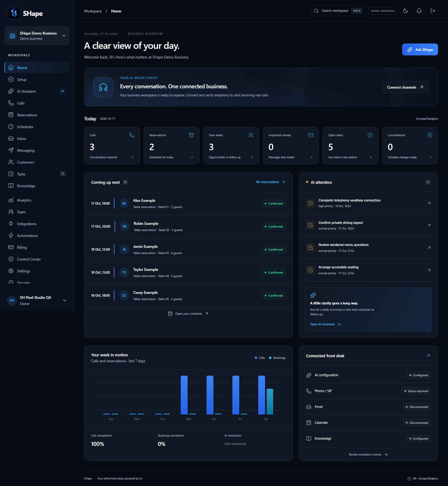Click calendar icon on Reservations card

(191, 135)
